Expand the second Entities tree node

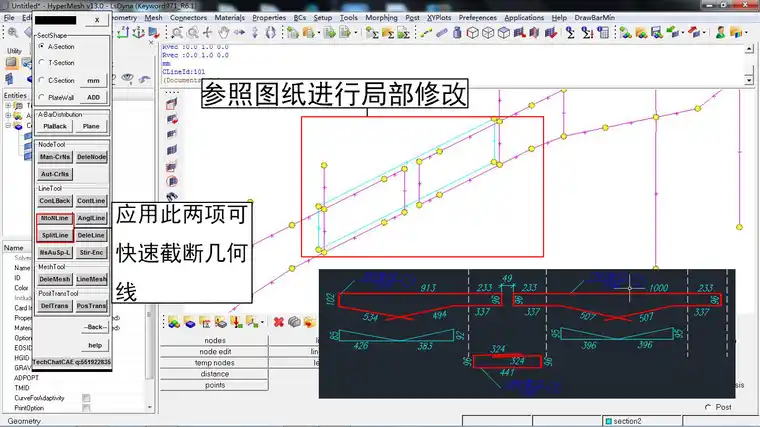(x=8, y=115)
